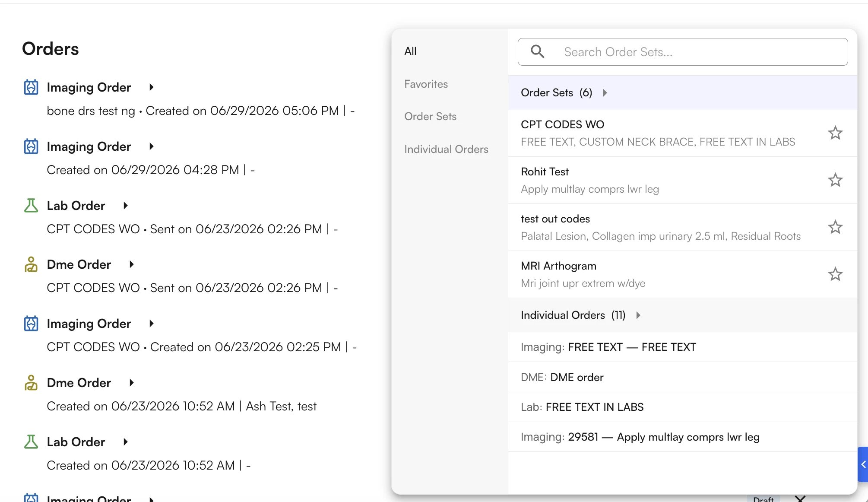This screenshot has height=502, width=868.
Task: Click the magnifier icon in order set search
Action: [x=538, y=52]
